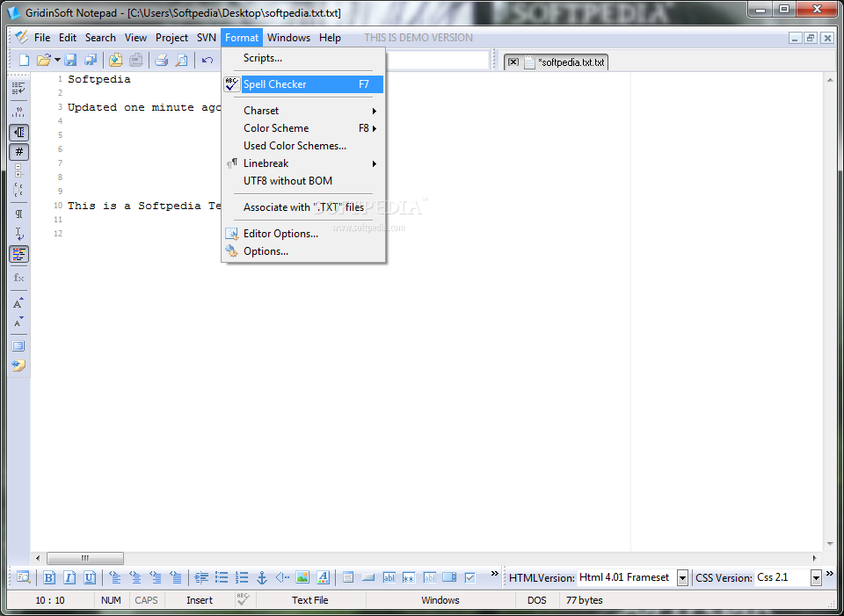Show more HTML toolbar items chevron

coord(495,574)
